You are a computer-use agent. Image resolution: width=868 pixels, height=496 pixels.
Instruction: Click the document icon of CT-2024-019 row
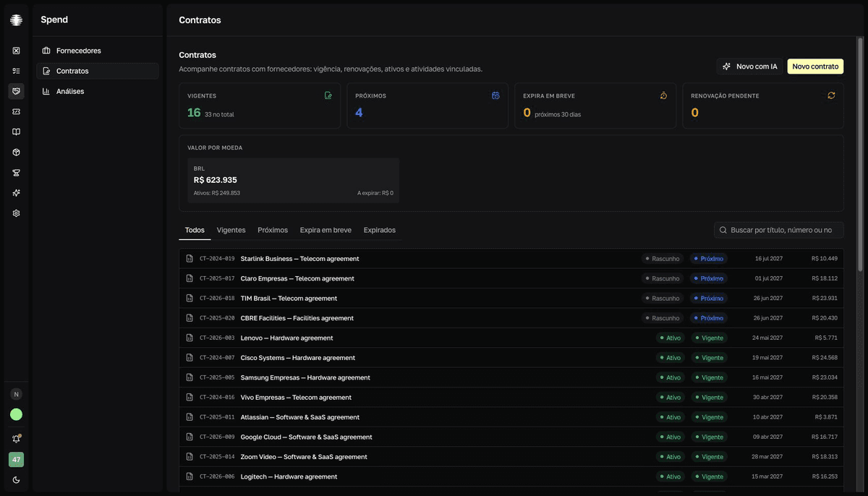[x=190, y=259]
